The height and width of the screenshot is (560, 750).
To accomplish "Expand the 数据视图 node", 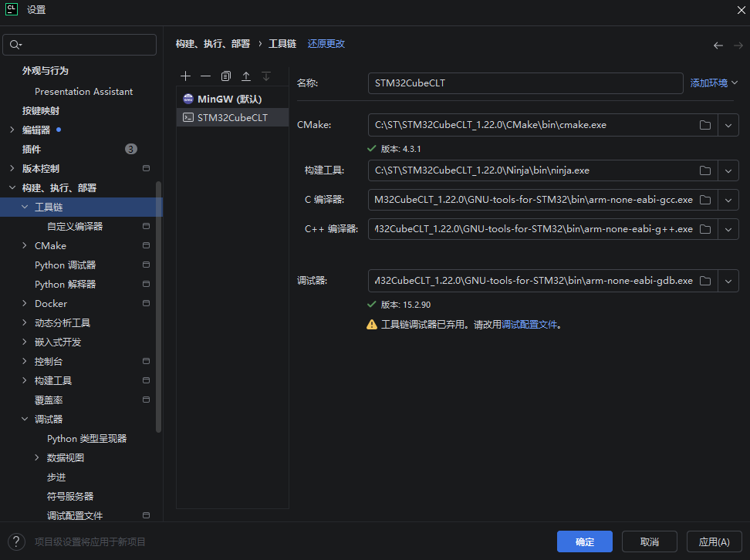I will coord(37,457).
